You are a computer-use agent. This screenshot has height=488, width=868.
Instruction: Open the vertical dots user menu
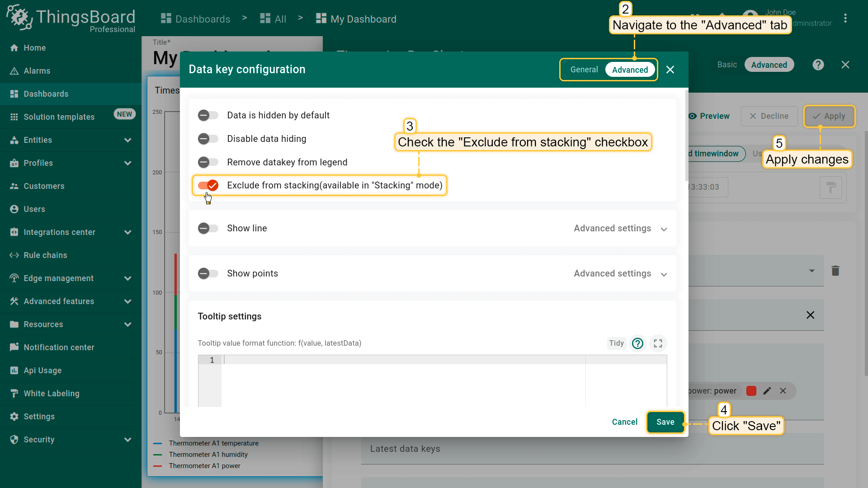click(x=845, y=19)
